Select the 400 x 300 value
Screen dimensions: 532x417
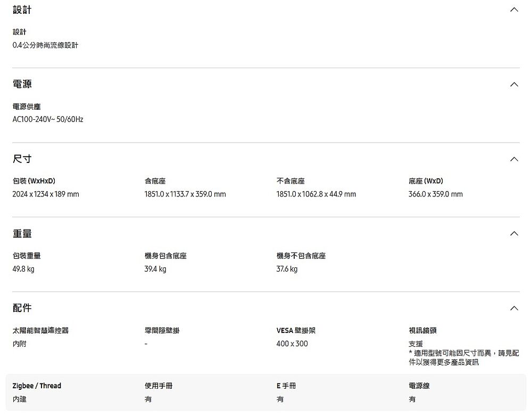[292, 344]
